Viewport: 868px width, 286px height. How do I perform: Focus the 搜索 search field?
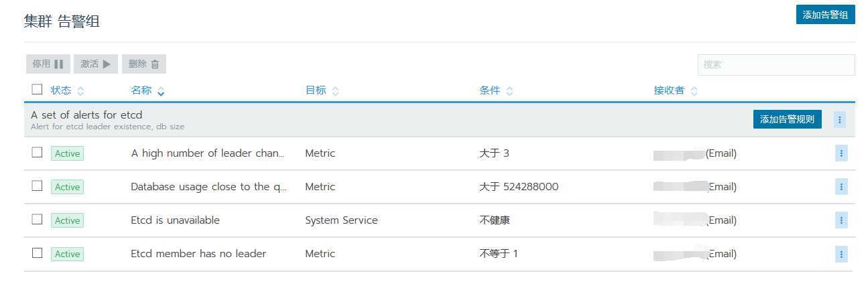tap(776, 65)
